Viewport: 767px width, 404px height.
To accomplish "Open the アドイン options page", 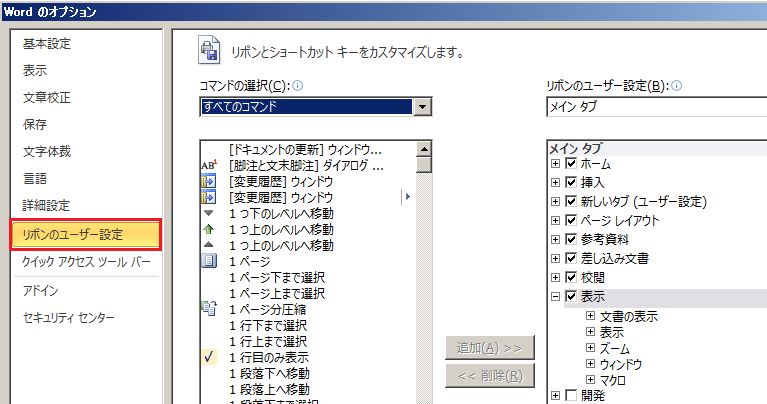I will [x=41, y=291].
